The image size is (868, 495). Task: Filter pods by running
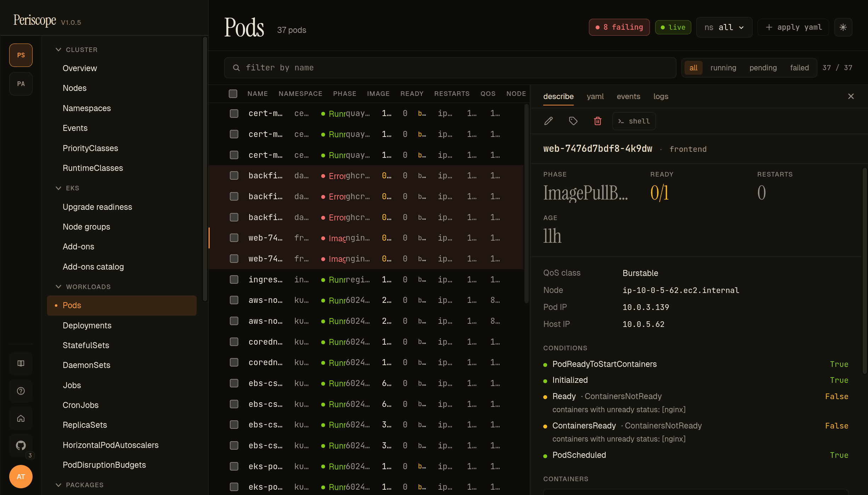click(723, 68)
